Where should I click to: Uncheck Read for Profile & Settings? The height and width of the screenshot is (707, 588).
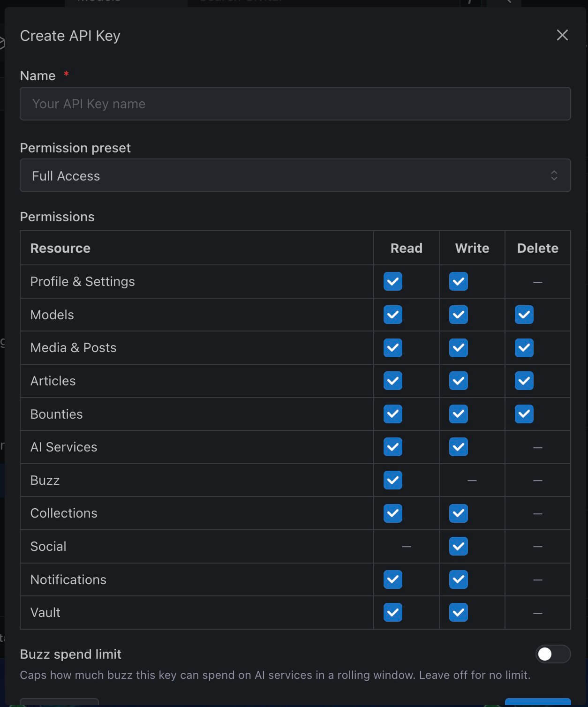point(393,281)
